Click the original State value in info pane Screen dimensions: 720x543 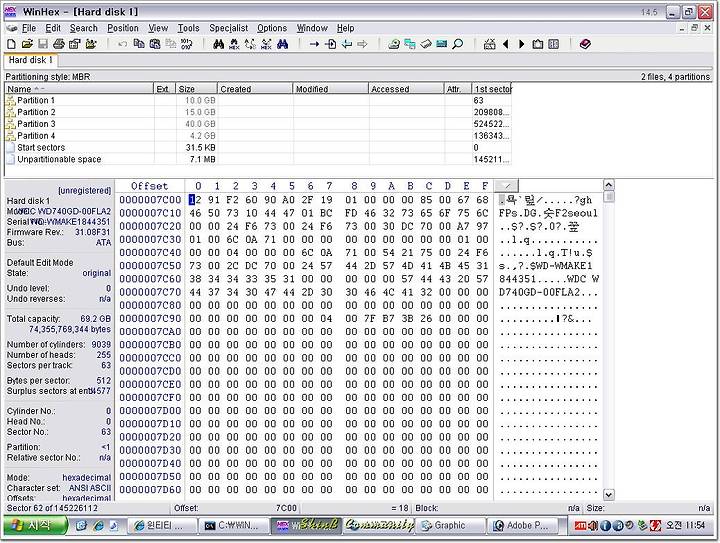tap(96, 273)
